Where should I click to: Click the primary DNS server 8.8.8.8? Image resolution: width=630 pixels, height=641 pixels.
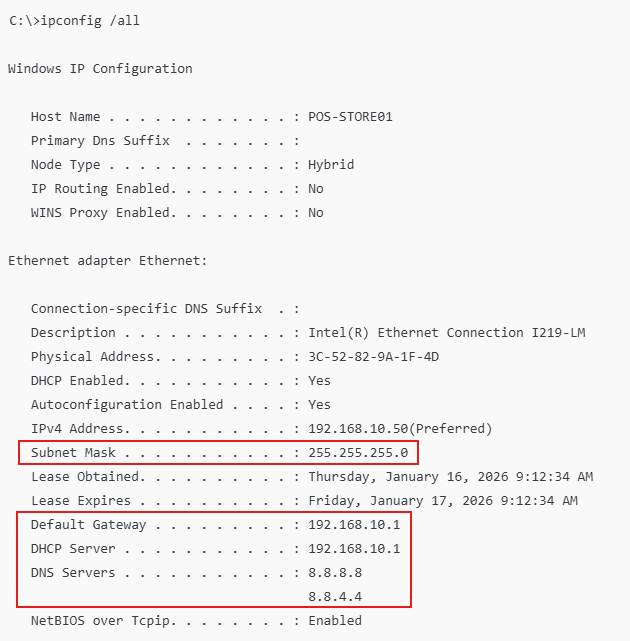(x=335, y=573)
